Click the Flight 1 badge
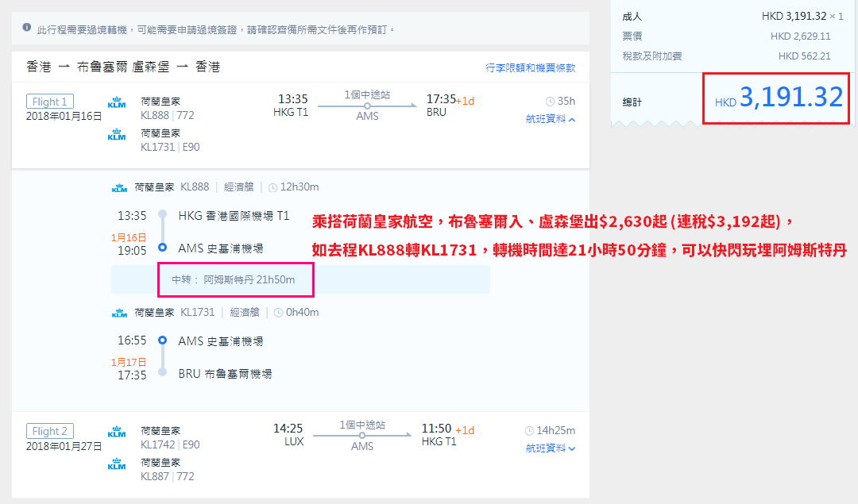 [x=50, y=102]
